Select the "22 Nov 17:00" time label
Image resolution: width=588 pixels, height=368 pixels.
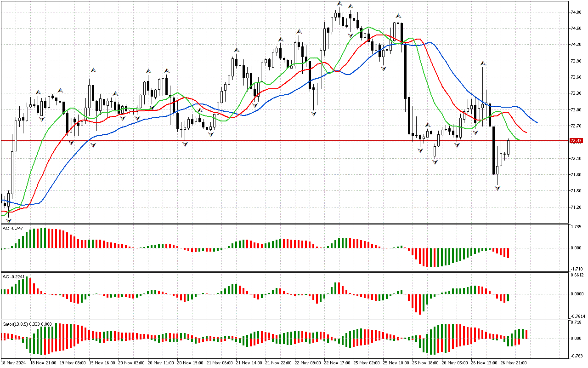[x=337, y=363]
